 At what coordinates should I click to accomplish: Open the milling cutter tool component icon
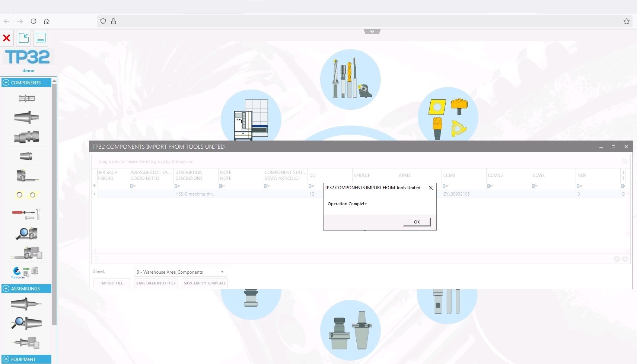(27, 175)
